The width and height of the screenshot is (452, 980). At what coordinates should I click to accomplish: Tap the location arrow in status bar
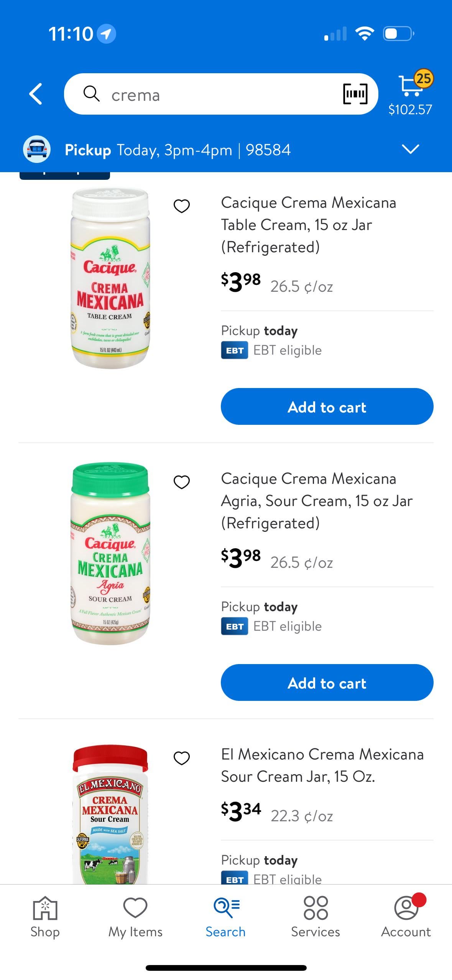[106, 34]
